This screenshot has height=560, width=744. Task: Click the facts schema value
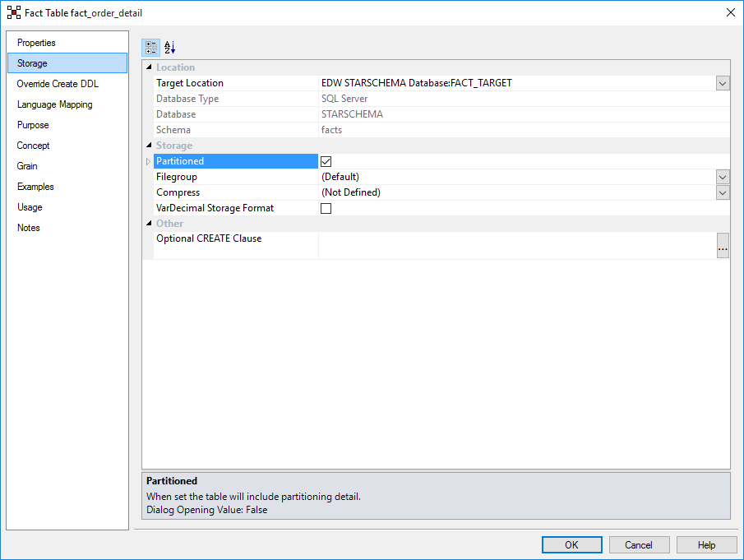tap(331, 130)
